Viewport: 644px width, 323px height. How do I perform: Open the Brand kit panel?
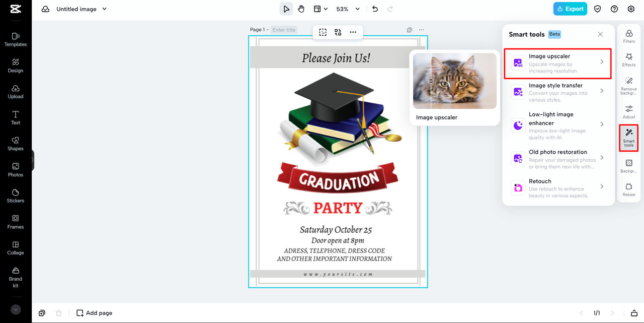tap(16, 277)
